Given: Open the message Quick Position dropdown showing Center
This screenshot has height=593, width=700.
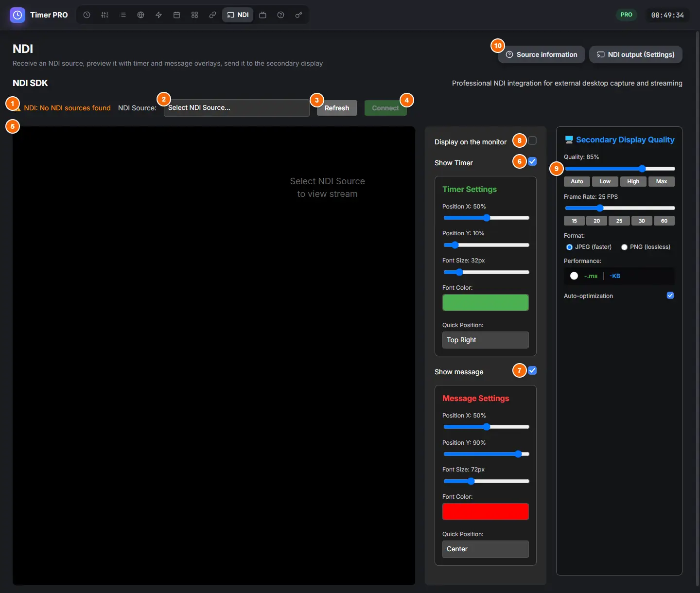Looking at the screenshot, I should click(486, 549).
